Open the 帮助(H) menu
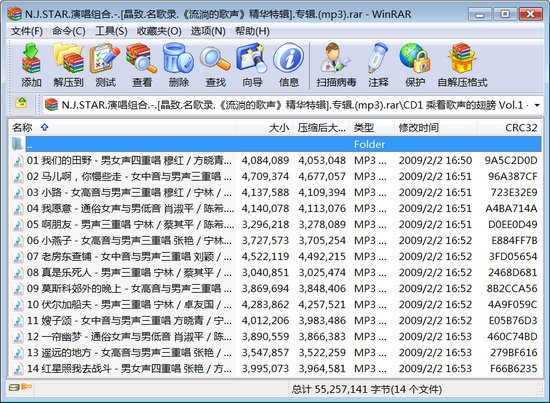Screen dimensions: 550x403 point(252,31)
